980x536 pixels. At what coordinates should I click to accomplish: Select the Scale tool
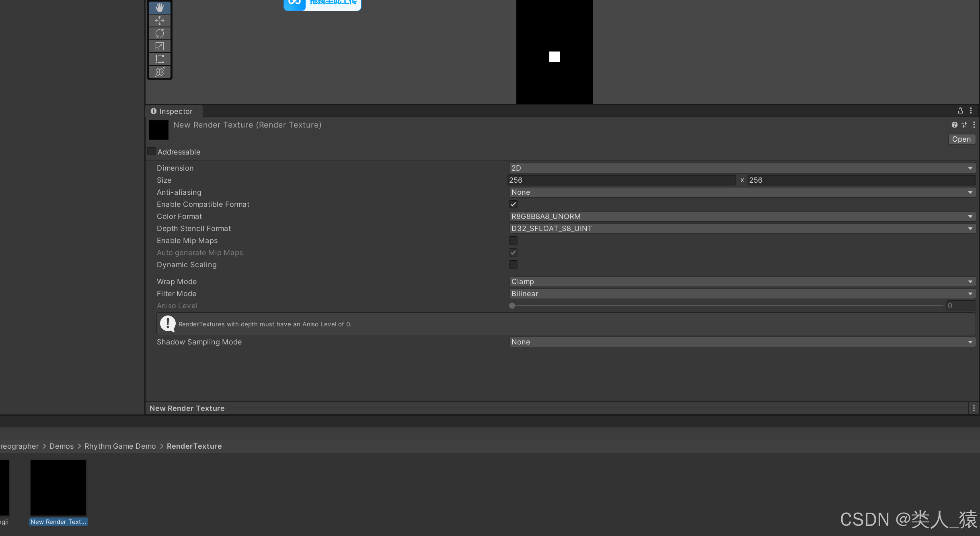click(x=160, y=46)
